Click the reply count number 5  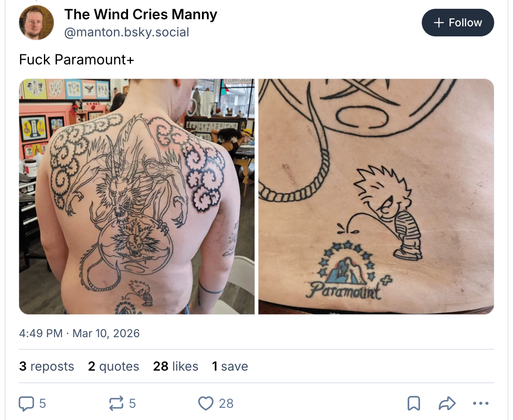point(43,403)
